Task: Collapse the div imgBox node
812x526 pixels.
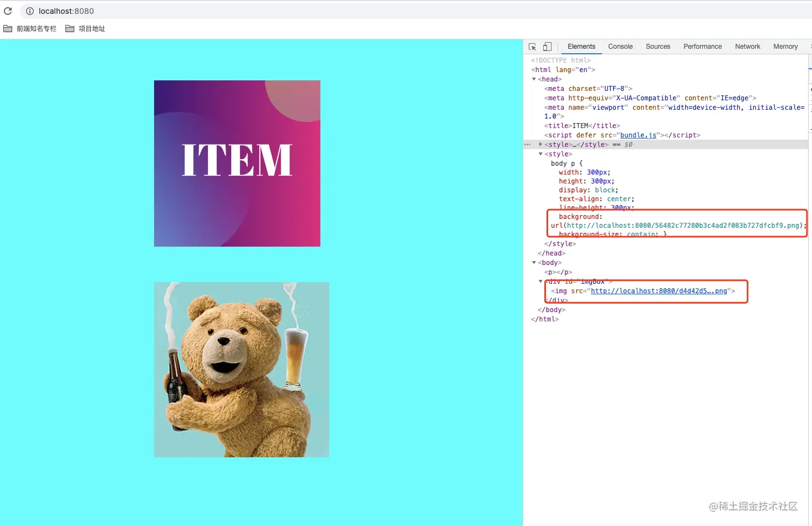Action: tap(540, 282)
